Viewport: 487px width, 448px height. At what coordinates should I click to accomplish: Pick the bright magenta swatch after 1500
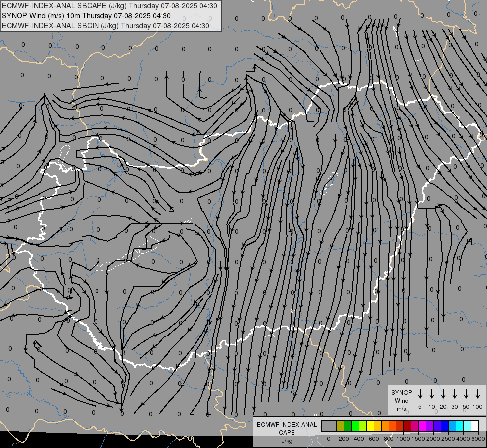(x=422, y=426)
